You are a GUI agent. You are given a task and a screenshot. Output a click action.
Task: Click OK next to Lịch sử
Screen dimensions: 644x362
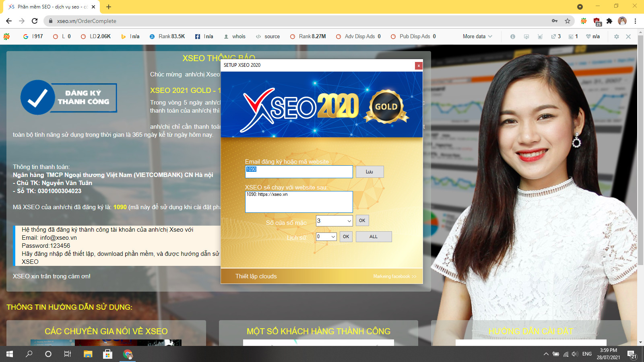346,237
